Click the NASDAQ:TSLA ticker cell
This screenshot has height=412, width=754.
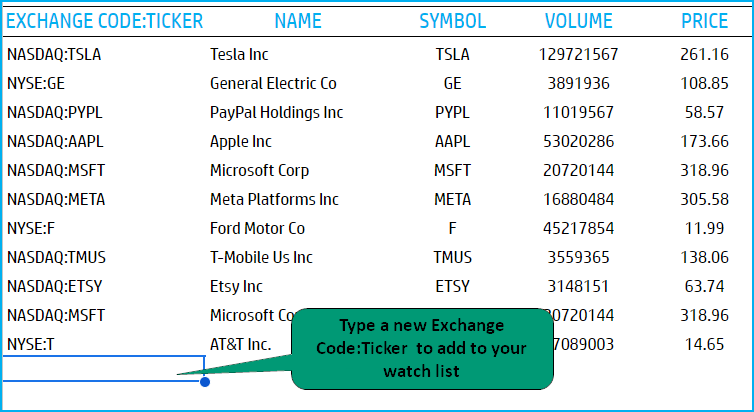pos(54,55)
